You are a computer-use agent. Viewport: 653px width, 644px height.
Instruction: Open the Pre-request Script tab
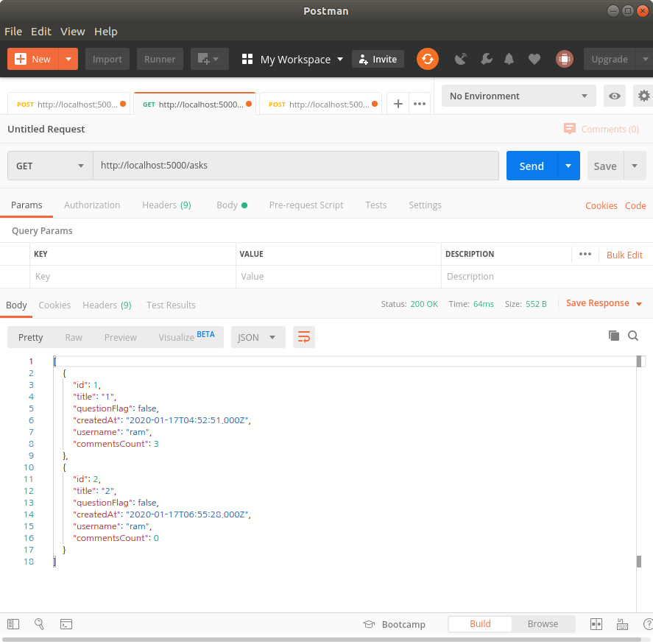pyautogui.click(x=306, y=205)
